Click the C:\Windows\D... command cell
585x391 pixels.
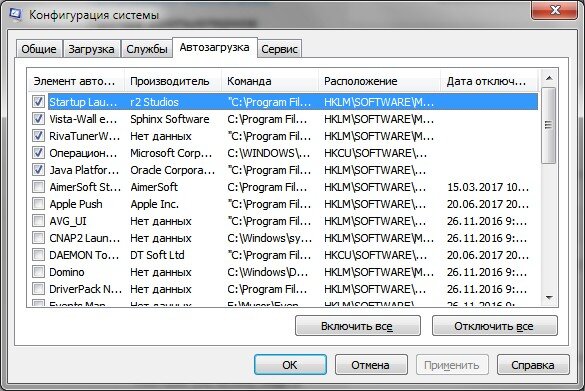[268, 272]
